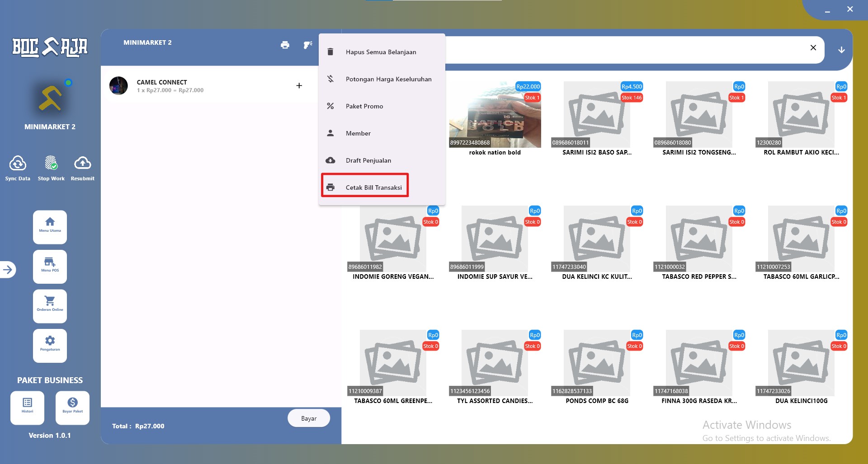
Task: Add one more CAMEL CONNECT with plus
Action: coord(299,86)
